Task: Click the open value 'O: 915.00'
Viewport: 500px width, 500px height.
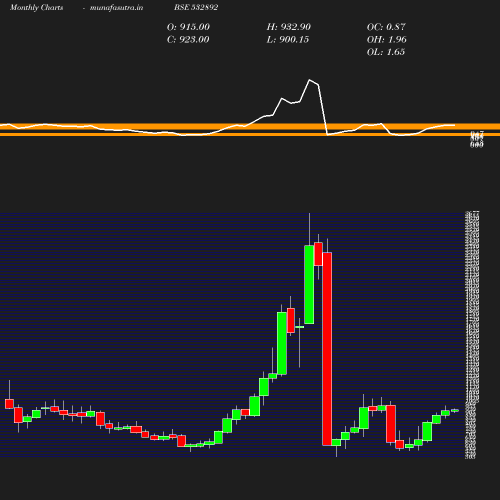Action: tap(188, 27)
